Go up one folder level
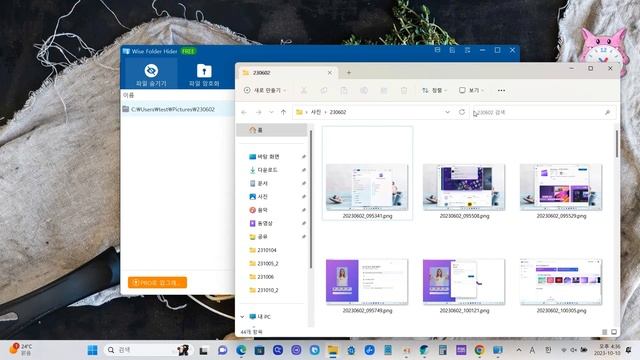The height and width of the screenshot is (360, 640). pyautogui.click(x=283, y=112)
